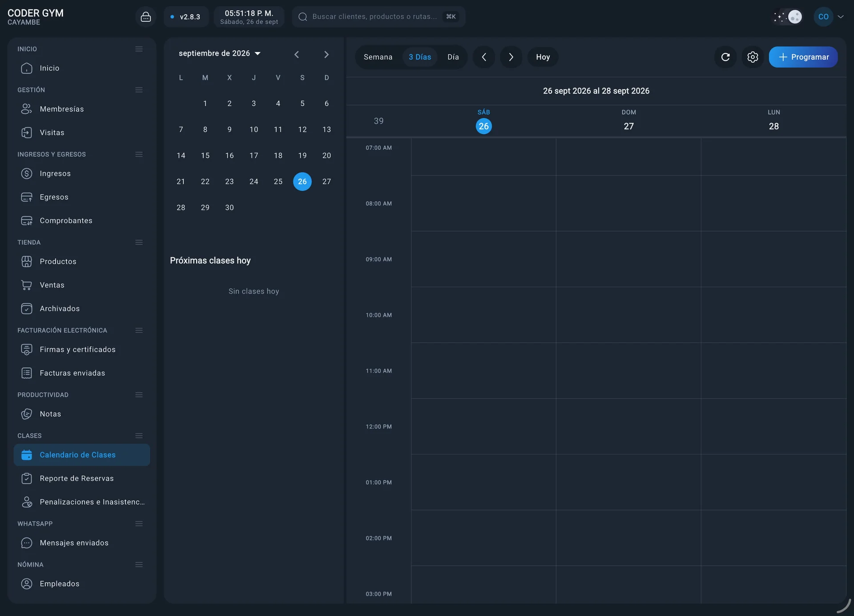
Task: Open Empleados under Nómina
Action: click(x=82, y=584)
